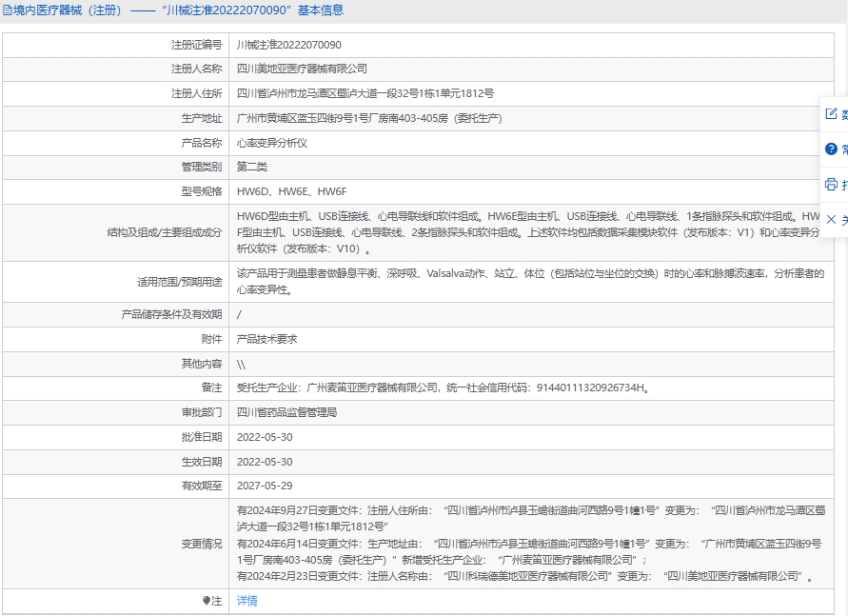Click the remark text 受托生产企业：广州麦笛亚医疗器械有限公司

coord(443,387)
